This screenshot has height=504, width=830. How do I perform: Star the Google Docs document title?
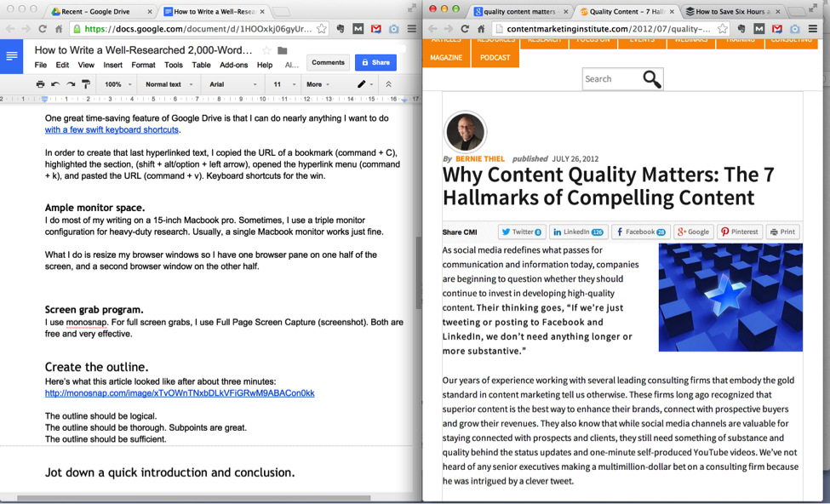pos(266,51)
